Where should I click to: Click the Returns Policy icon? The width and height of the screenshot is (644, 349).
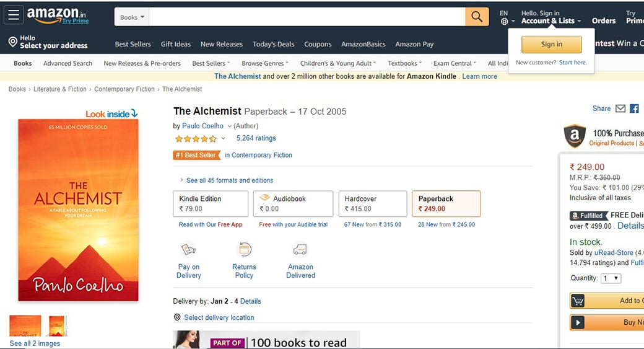pos(245,250)
